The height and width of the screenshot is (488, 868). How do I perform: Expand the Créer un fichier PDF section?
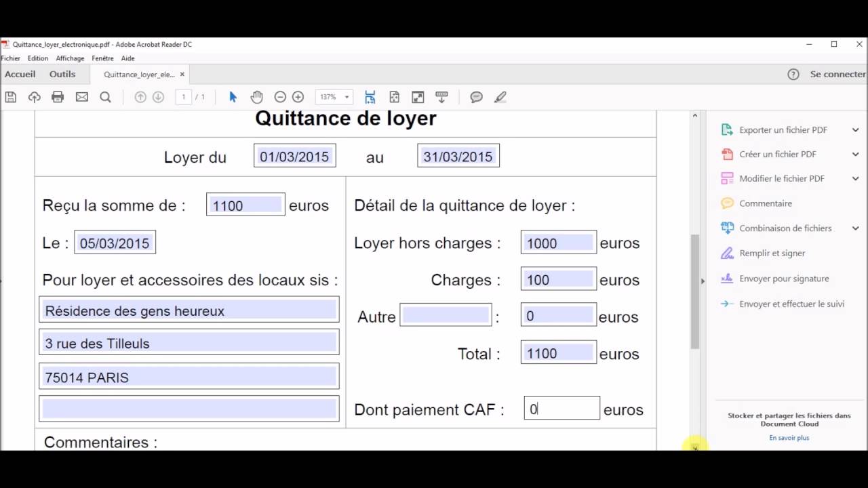click(855, 155)
